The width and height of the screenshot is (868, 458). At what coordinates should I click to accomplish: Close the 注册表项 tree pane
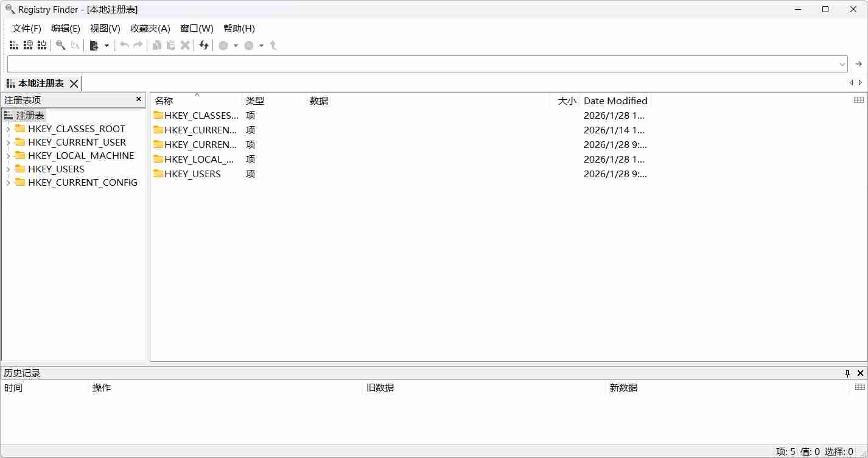(139, 99)
